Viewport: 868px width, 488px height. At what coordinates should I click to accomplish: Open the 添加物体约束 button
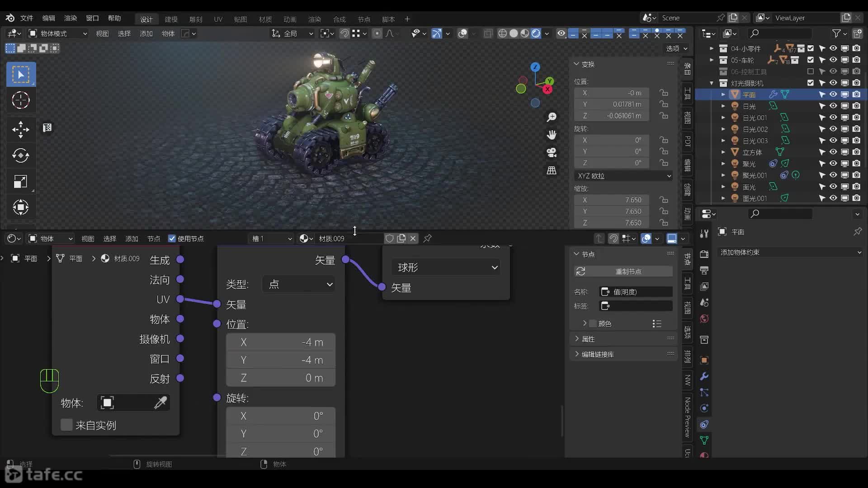tap(790, 252)
